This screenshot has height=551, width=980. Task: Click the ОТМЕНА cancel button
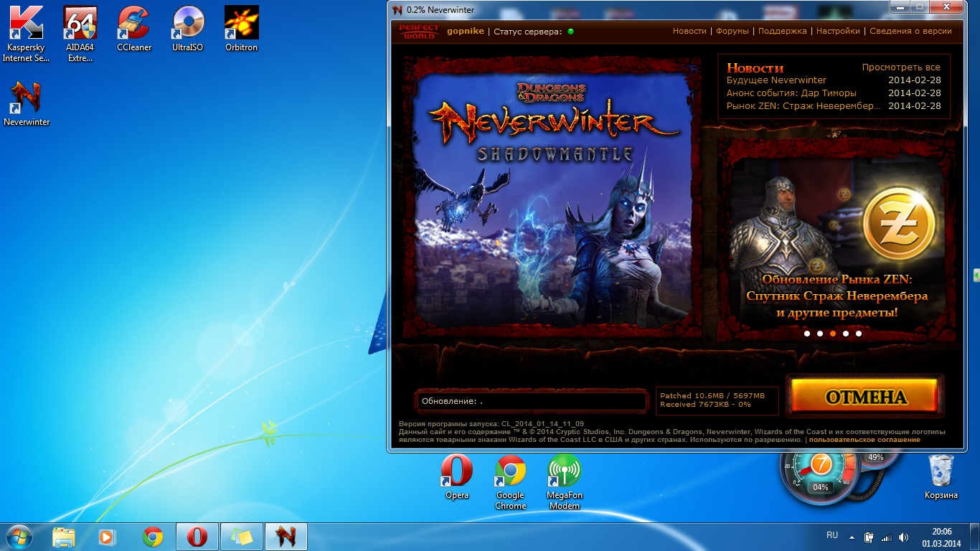(x=865, y=397)
